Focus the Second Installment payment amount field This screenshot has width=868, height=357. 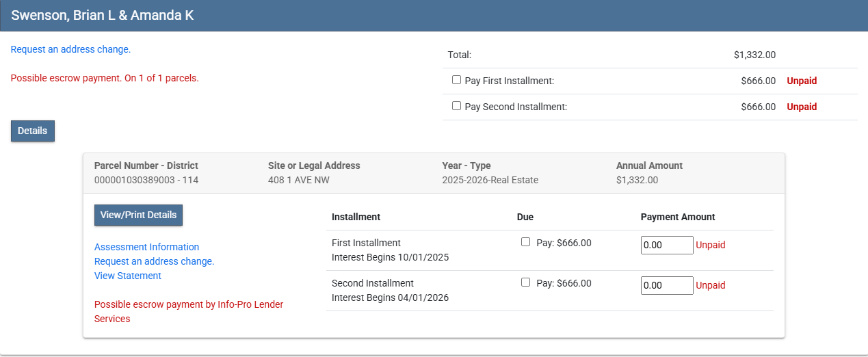(667, 285)
